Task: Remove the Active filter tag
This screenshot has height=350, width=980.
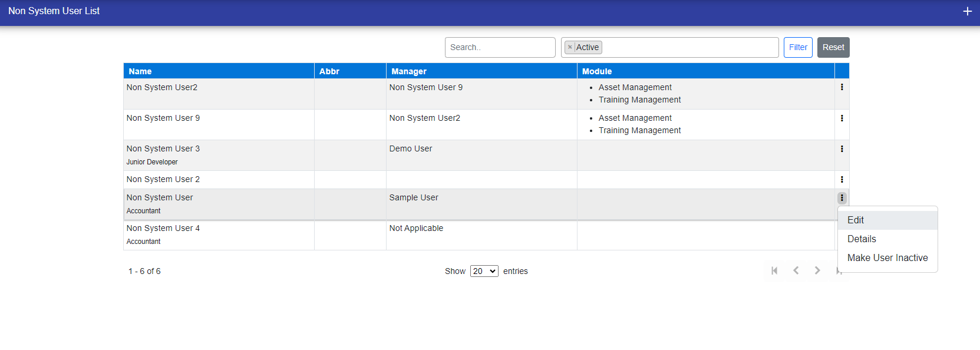Action: coord(570,47)
